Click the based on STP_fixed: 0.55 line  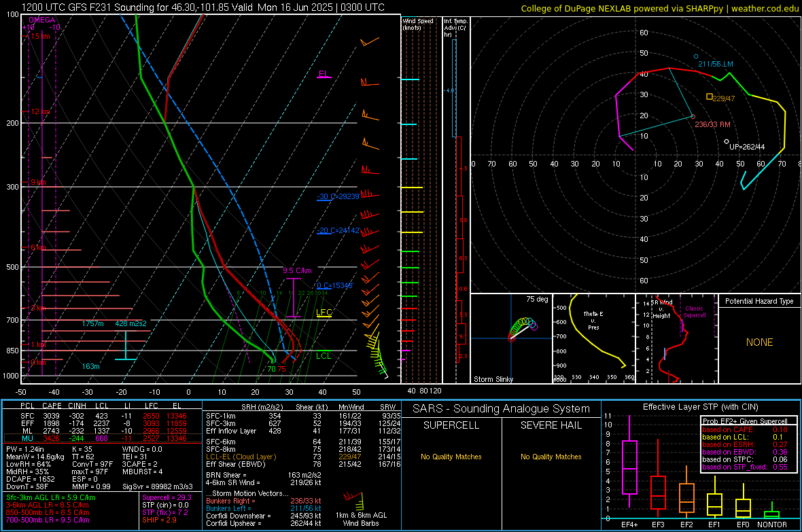coord(745,467)
